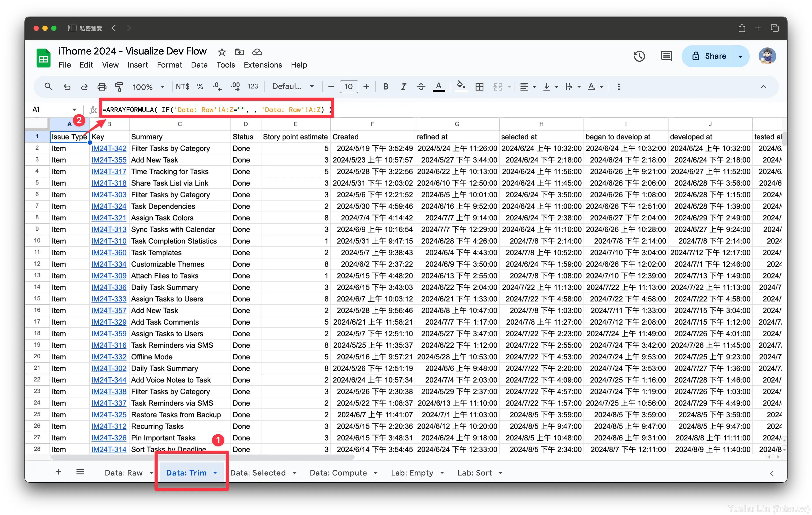Open the Insert menu

[138, 65]
